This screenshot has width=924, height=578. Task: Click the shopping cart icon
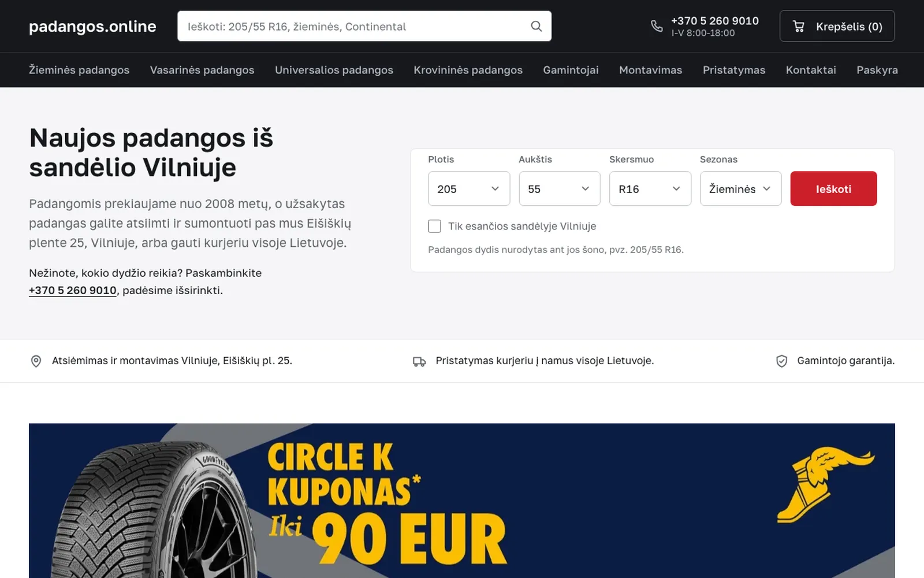[799, 26]
